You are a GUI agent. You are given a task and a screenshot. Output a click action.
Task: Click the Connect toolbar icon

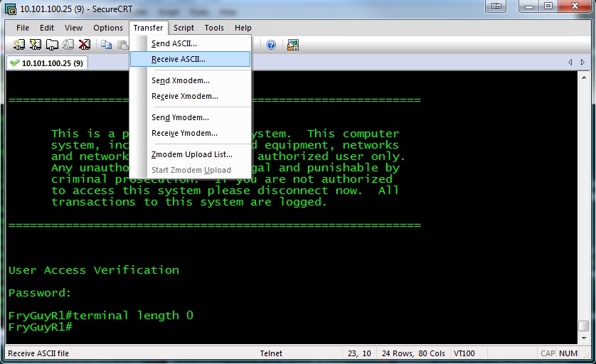(18, 45)
